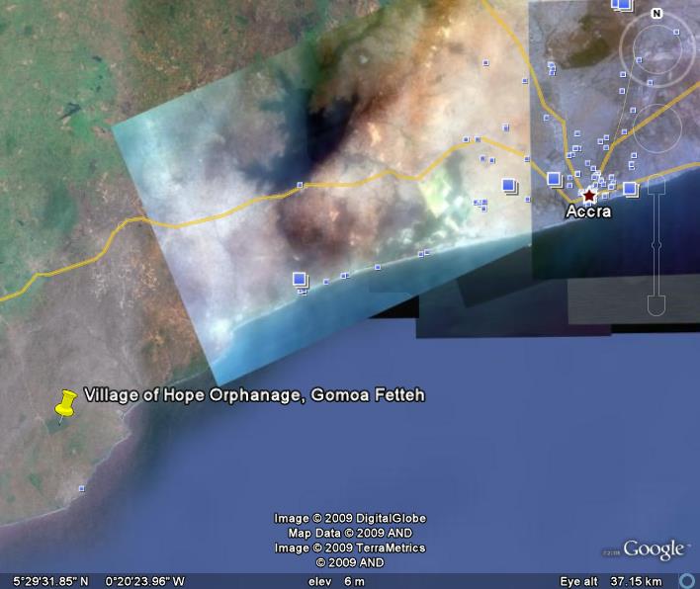Click the Accra city label
The width and height of the screenshot is (700, 589).
pos(588,211)
